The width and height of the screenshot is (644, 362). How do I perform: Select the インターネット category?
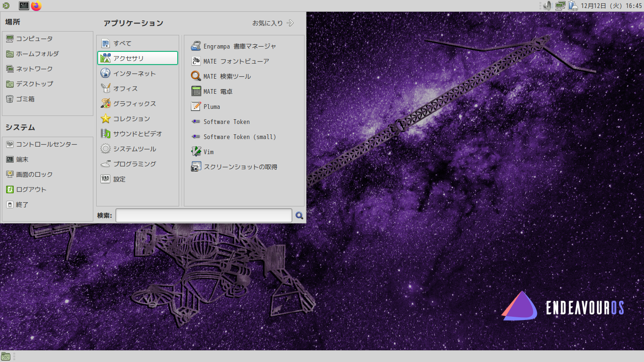(x=138, y=74)
